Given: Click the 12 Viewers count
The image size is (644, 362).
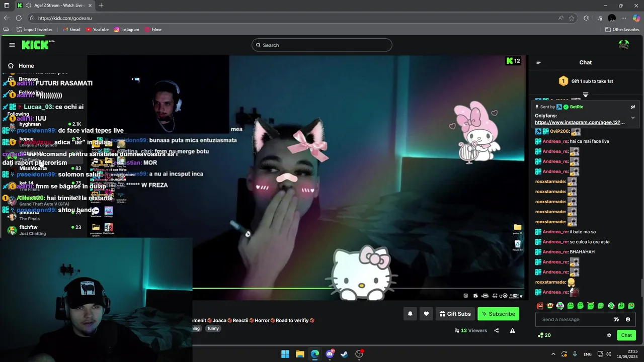Looking at the screenshot, I should [x=470, y=331].
